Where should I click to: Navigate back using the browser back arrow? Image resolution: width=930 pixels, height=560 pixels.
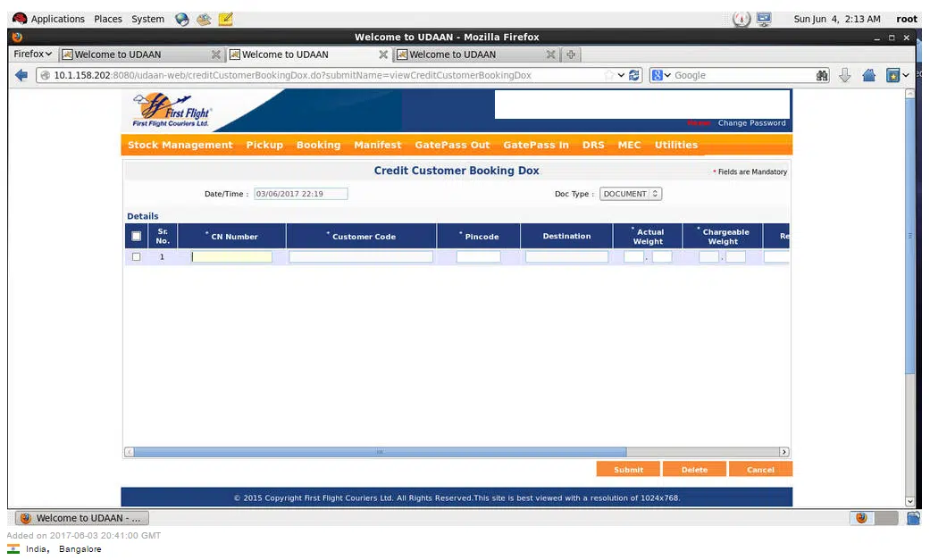(x=21, y=75)
